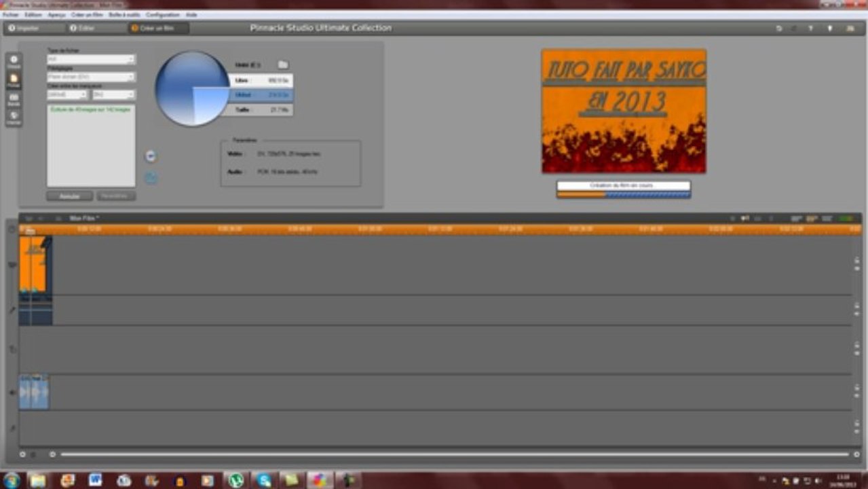Open the Configuration menu
Image resolution: width=868 pixels, height=489 pixels.
coord(163,14)
